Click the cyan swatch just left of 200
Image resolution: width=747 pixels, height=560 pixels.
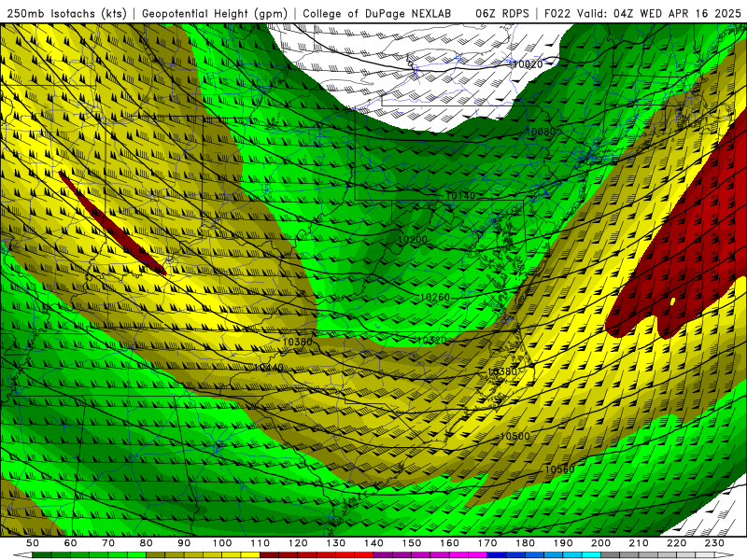point(591,555)
